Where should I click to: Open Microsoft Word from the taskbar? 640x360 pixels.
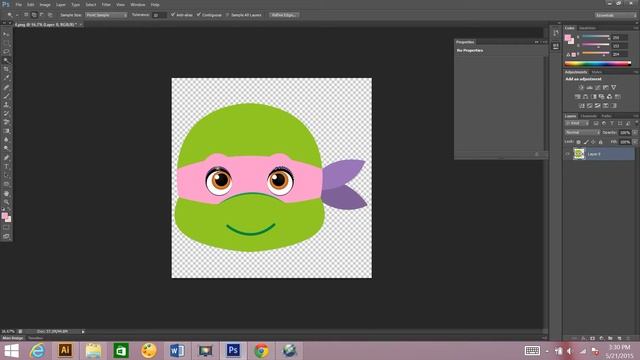pyautogui.click(x=177, y=351)
